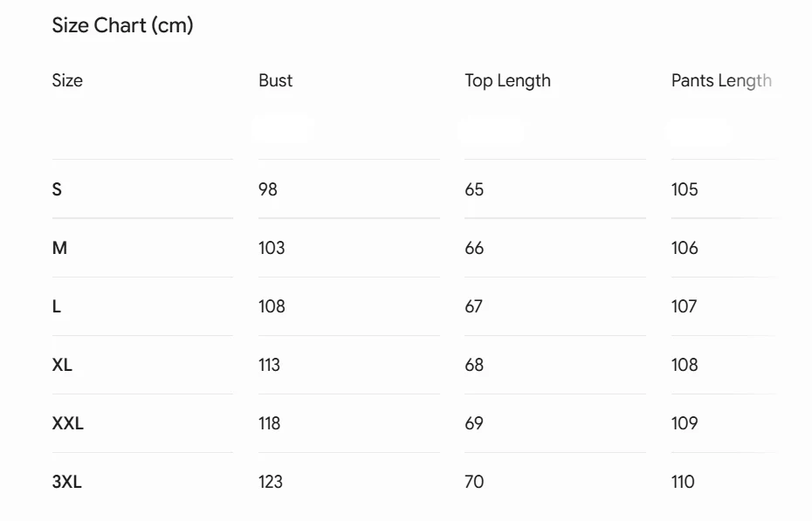Click the top length value 67
Viewport: 812px width, 521px height.
[473, 306]
